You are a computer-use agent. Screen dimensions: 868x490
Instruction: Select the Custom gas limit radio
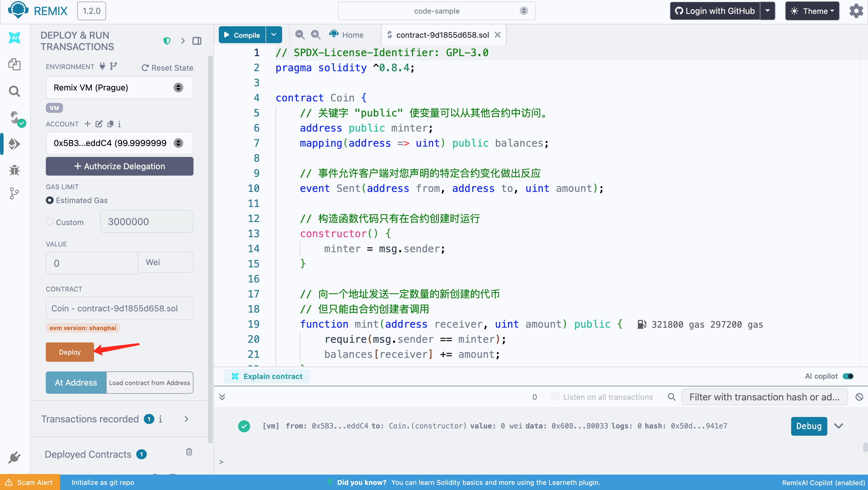coord(49,221)
